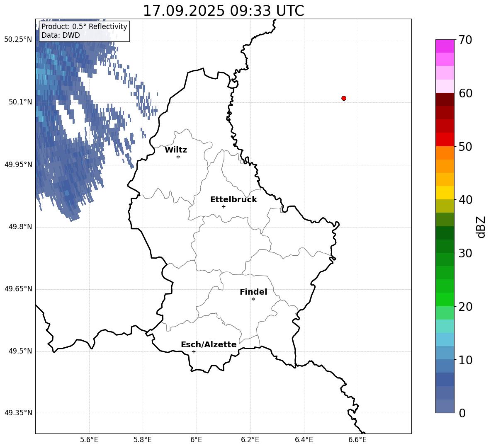Click the 0 colorbar tick label
Screen dimensions: 491x448
(462, 413)
